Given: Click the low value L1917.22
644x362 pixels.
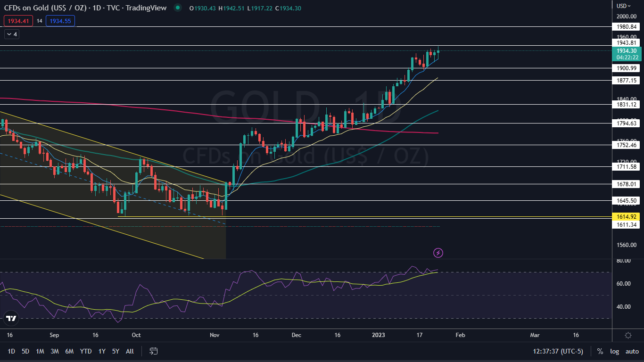Looking at the screenshot, I should click(260, 8).
